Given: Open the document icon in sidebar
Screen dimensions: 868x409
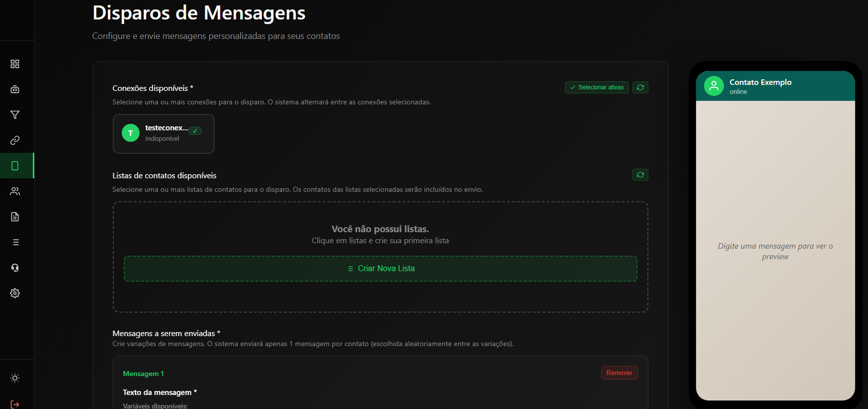Looking at the screenshot, I should coord(15,217).
